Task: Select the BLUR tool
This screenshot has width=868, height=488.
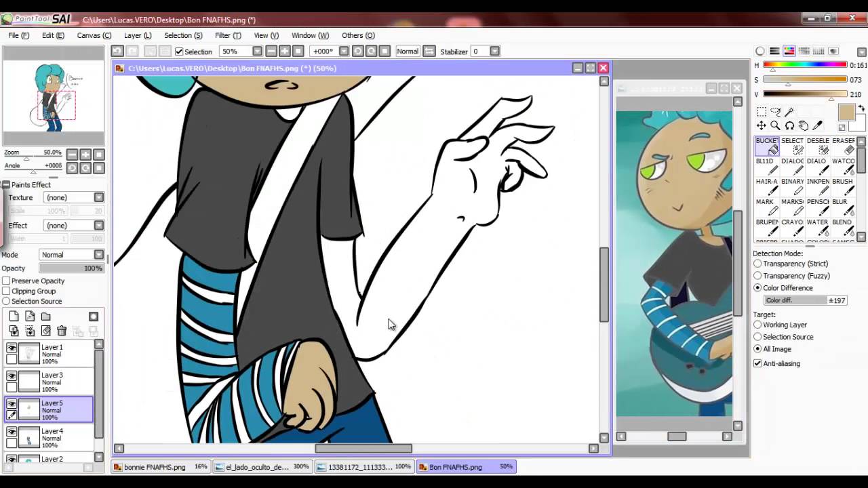Action: click(843, 207)
